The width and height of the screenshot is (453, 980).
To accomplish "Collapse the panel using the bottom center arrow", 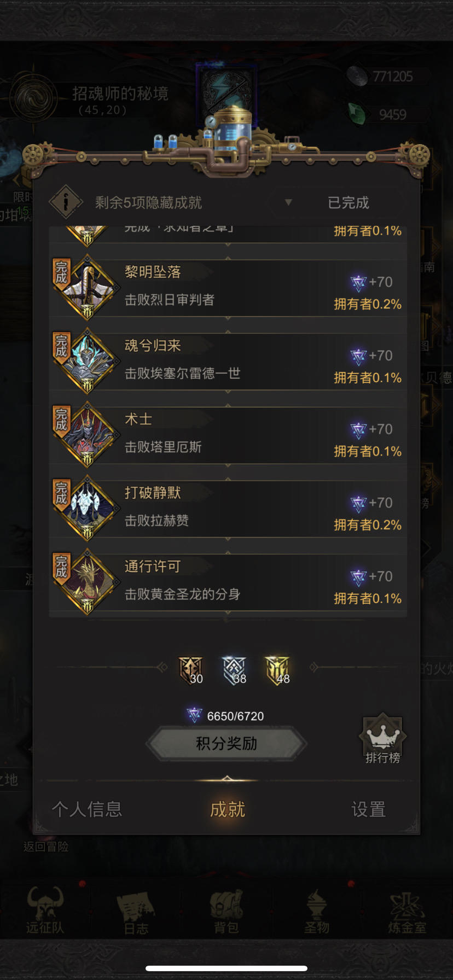I will [226, 778].
